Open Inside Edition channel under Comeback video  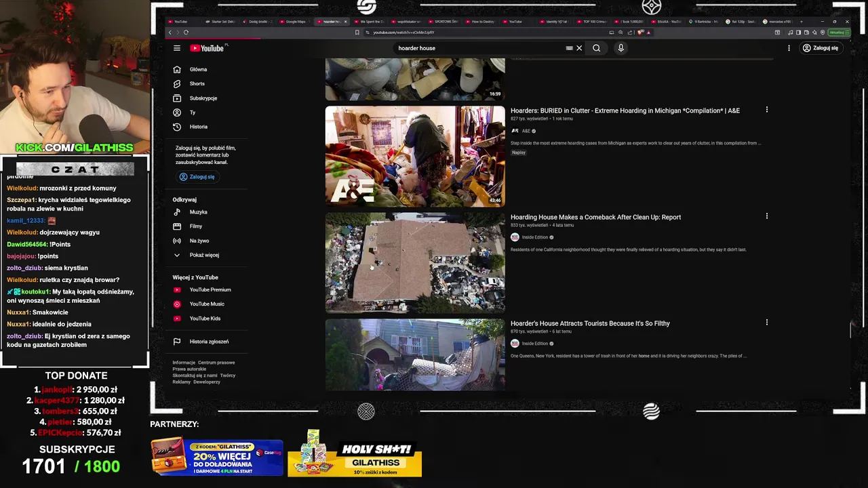coord(534,237)
